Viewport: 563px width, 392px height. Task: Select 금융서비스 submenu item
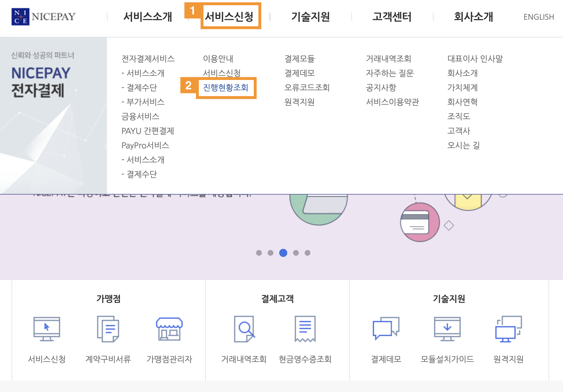tap(140, 116)
